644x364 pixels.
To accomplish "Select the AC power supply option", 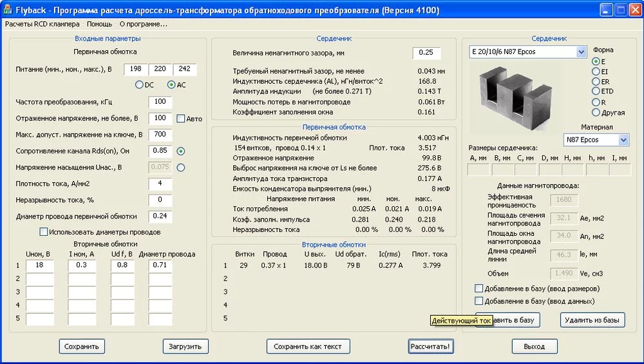I will [x=171, y=85].
